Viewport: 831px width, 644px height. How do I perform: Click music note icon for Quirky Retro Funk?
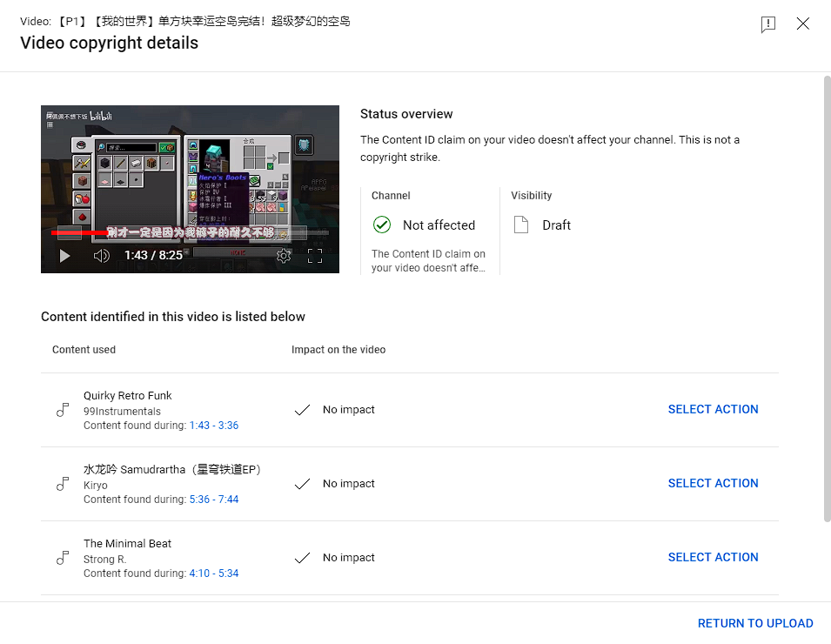63,410
